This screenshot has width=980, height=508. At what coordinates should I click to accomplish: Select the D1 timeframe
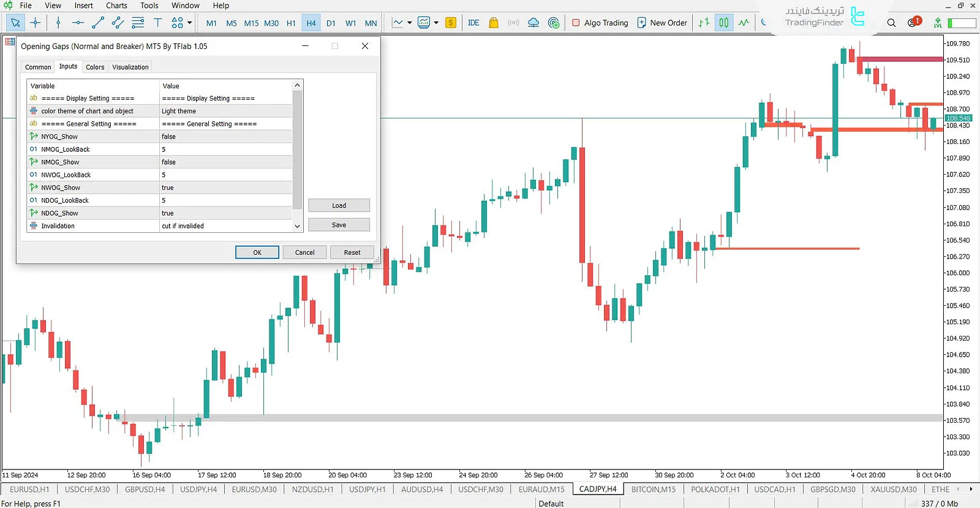331,23
